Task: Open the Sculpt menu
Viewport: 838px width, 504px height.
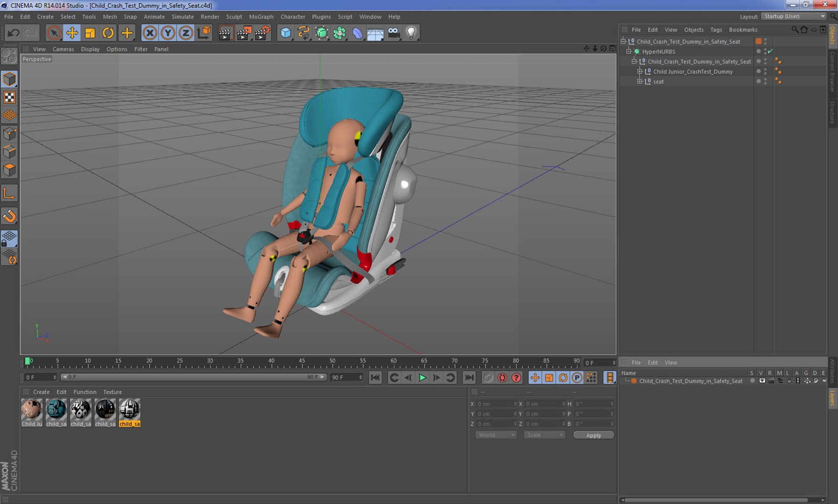Action: click(x=234, y=17)
